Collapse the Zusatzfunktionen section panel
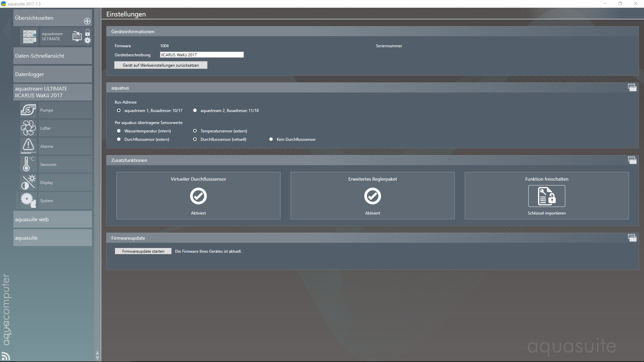 (632, 160)
